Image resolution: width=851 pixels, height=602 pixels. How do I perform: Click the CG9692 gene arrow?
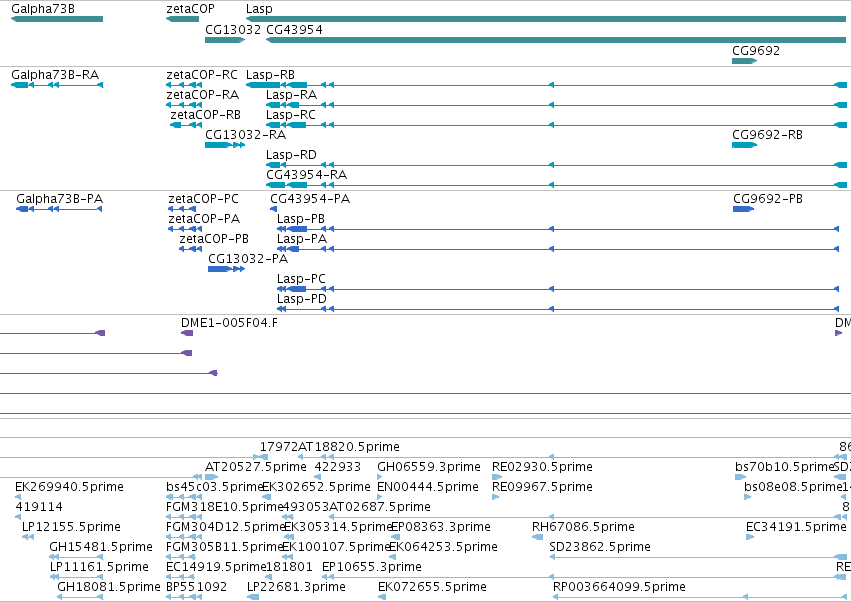pyautogui.click(x=744, y=61)
